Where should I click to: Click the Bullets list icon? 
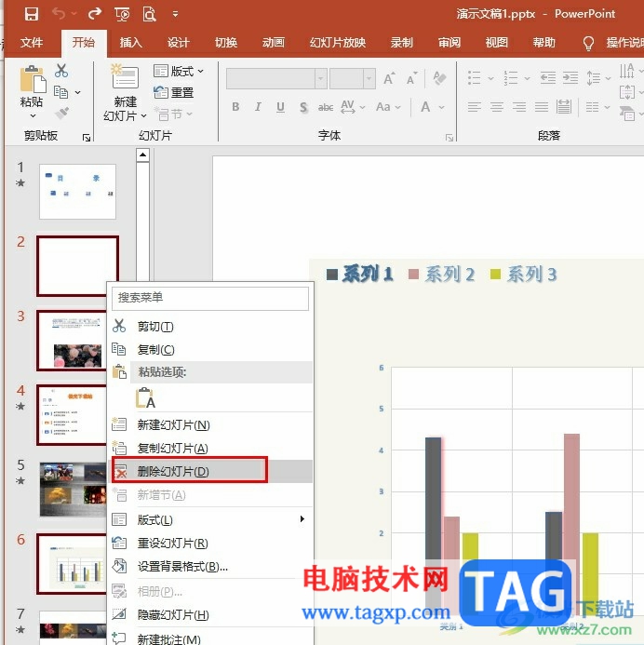pyautogui.click(x=474, y=78)
